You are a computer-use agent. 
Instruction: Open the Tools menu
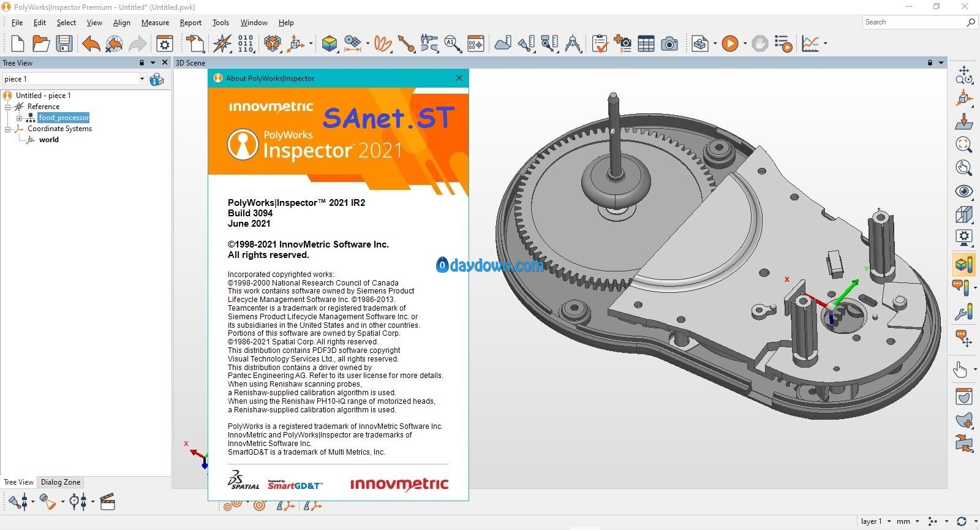(221, 23)
